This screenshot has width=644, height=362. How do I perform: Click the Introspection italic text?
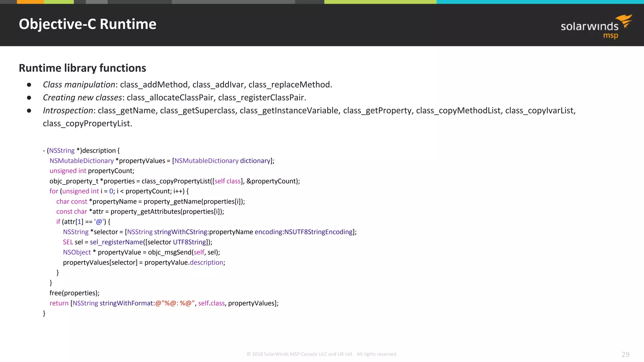(x=68, y=111)
